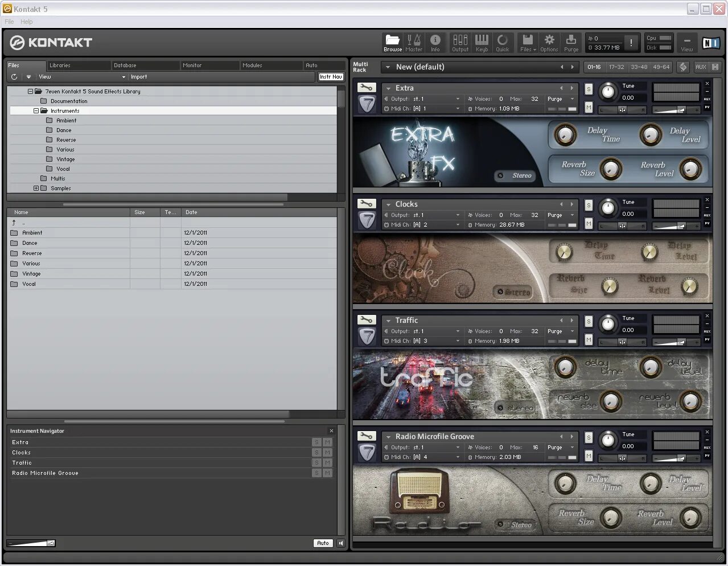Solo the Clocks instrument

[x=589, y=206]
